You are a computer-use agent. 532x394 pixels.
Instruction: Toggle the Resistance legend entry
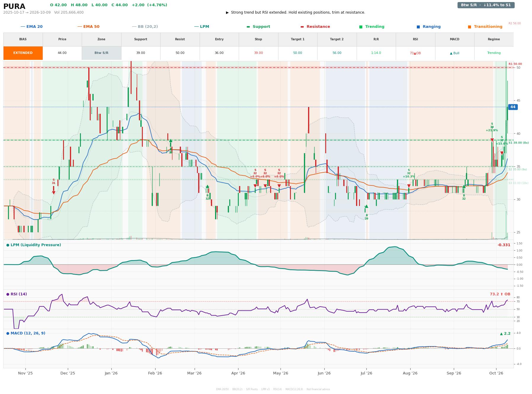pos(315,27)
